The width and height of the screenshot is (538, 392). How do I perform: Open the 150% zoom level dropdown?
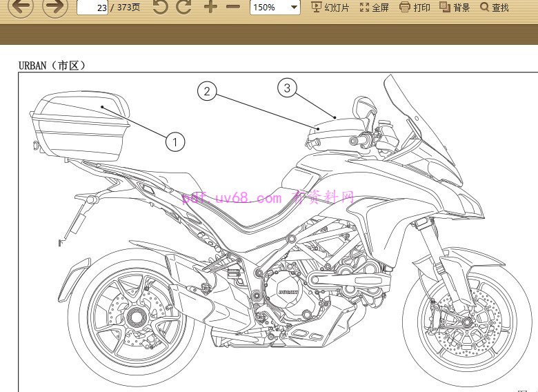(275, 8)
